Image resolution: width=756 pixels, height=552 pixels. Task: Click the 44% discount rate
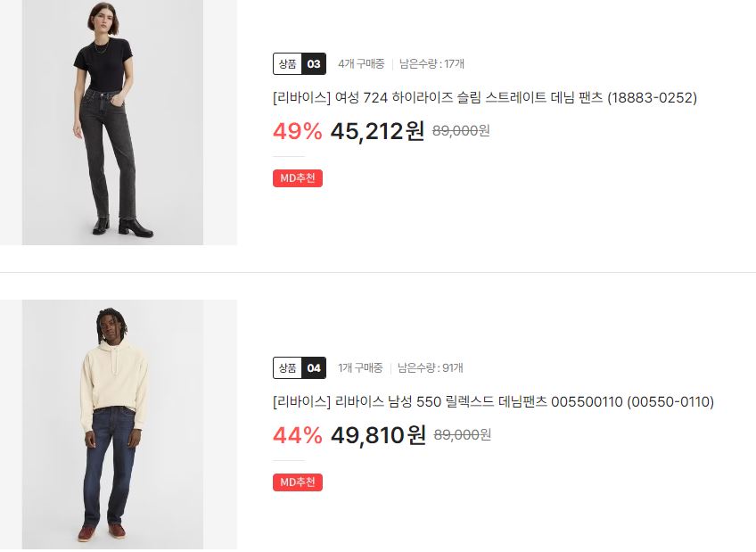pos(298,435)
